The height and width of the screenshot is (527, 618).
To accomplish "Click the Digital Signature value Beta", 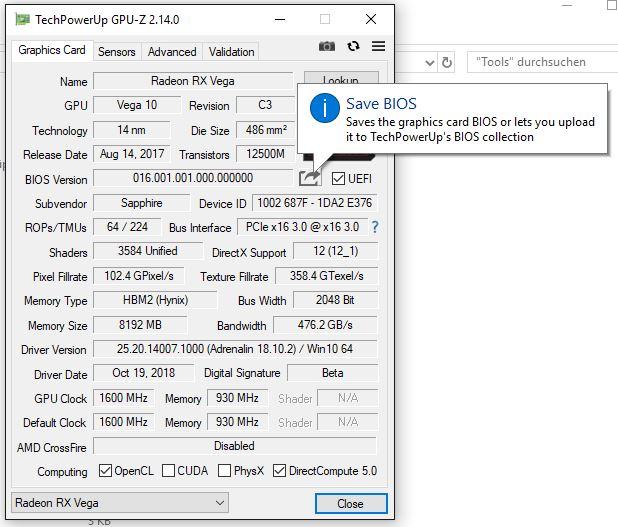I will coord(333,373).
